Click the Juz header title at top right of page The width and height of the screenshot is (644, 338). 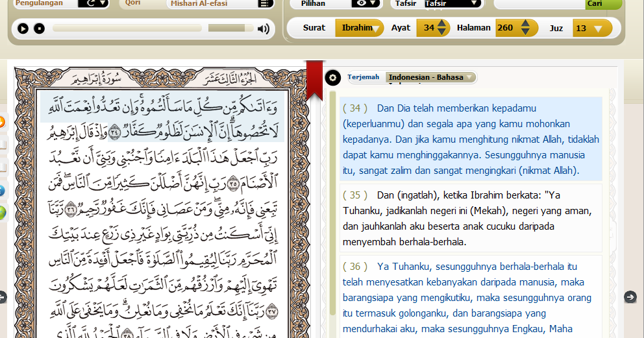point(231,78)
